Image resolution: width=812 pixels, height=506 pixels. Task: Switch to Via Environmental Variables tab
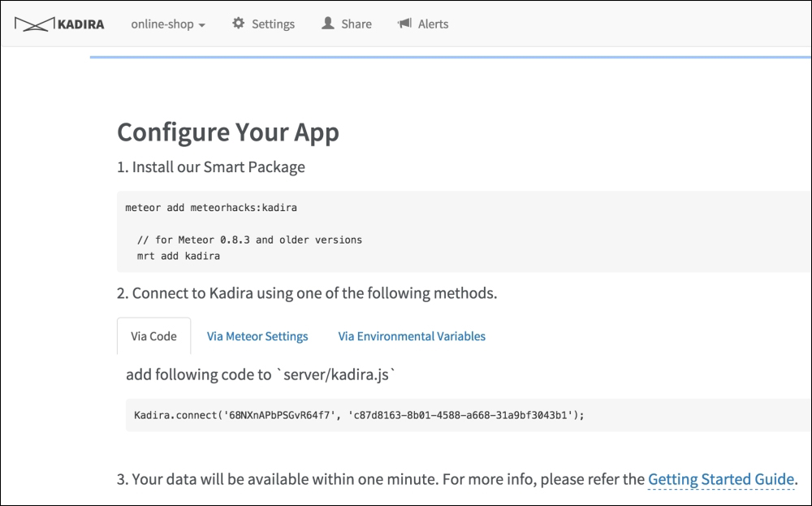pyautogui.click(x=412, y=336)
